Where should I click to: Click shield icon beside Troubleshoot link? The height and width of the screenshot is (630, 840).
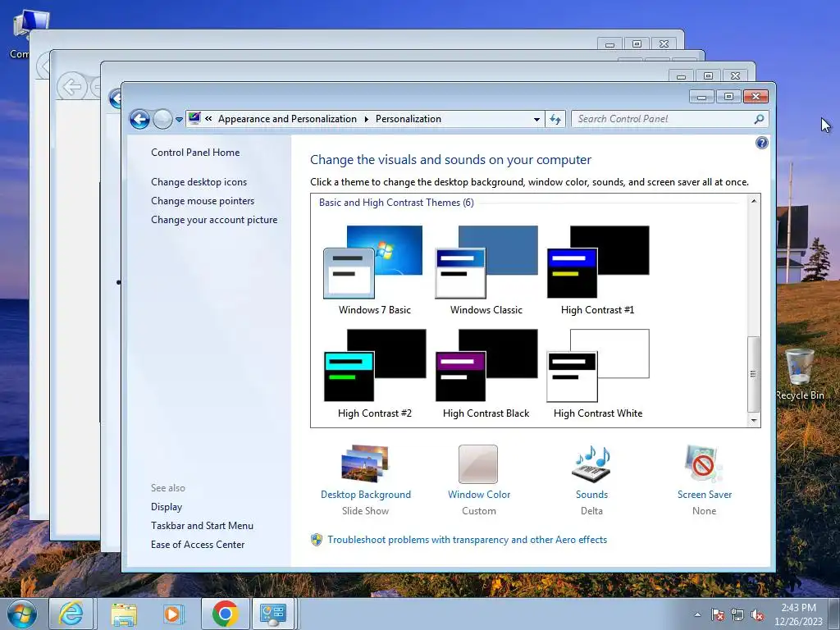[x=317, y=540]
